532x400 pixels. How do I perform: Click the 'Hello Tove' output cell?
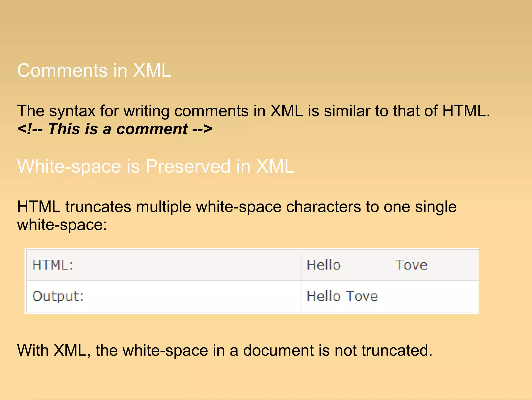click(390, 297)
